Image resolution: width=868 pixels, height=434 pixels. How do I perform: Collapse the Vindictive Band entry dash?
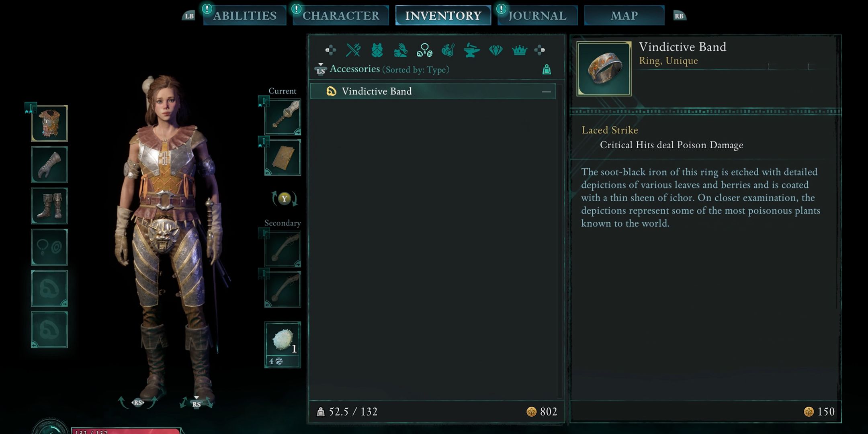click(546, 92)
